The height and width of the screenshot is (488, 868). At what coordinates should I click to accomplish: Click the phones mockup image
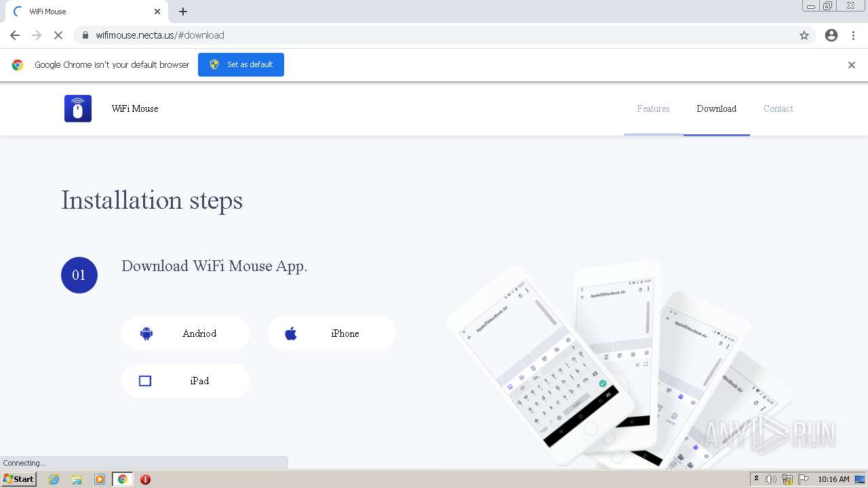click(x=620, y=363)
